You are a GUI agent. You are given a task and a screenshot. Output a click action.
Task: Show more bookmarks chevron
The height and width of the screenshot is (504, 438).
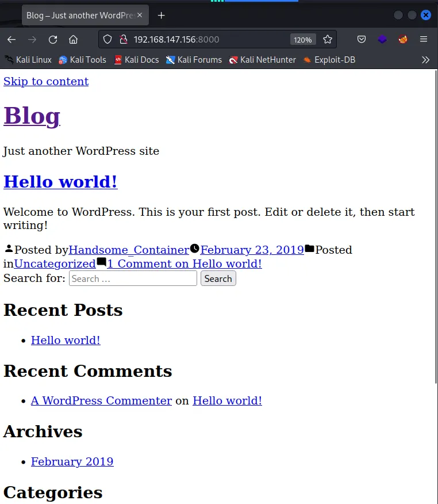pyautogui.click(x=425, y=60)
